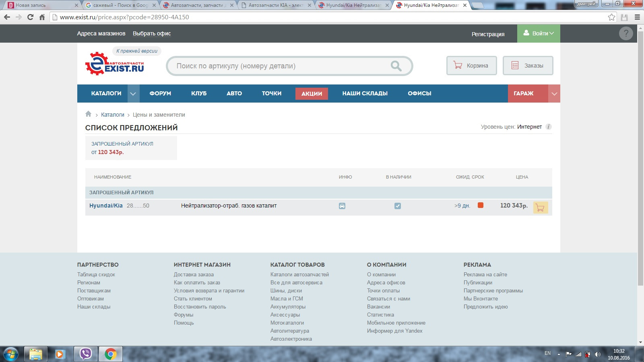644x362 pixels.
Task: Open the Точки menu item
Action: [272, 93]
